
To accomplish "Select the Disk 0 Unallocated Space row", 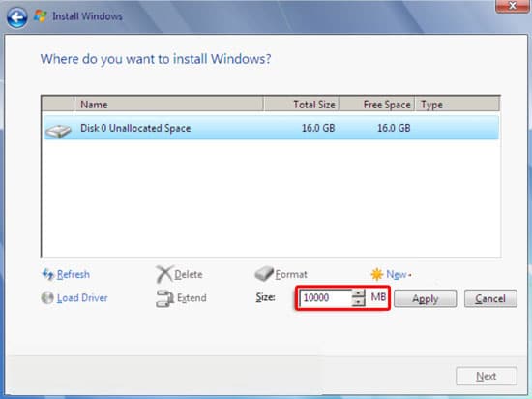I will tap(271, 128).
